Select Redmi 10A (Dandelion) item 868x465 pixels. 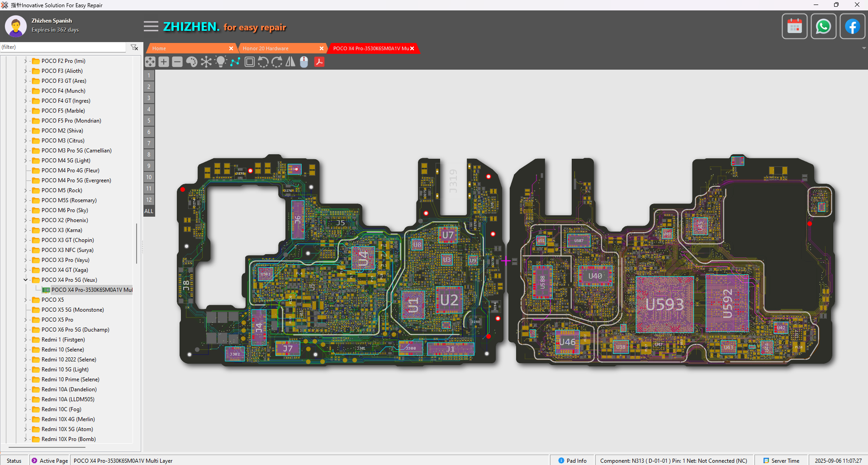69,389
